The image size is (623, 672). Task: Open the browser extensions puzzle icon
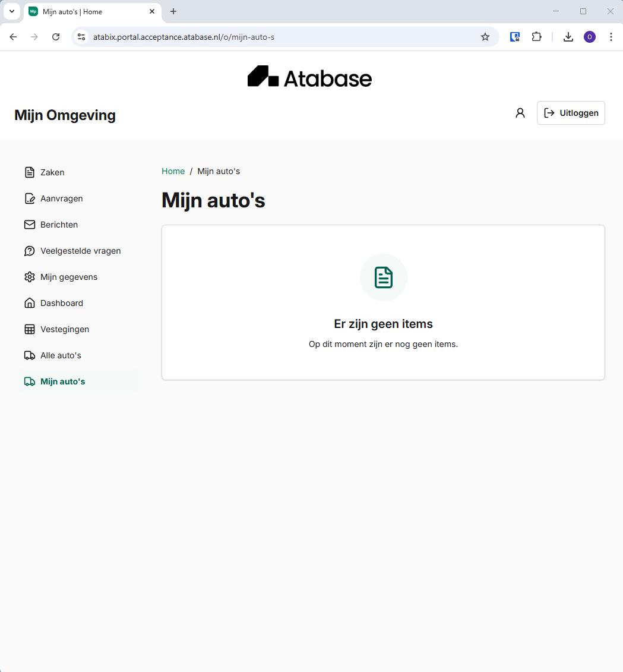(x=536, y=37)
